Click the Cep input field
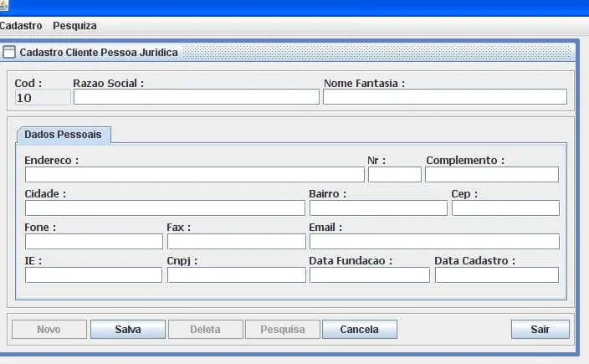This screenshot has width=589, height=364. coord(505,208)
